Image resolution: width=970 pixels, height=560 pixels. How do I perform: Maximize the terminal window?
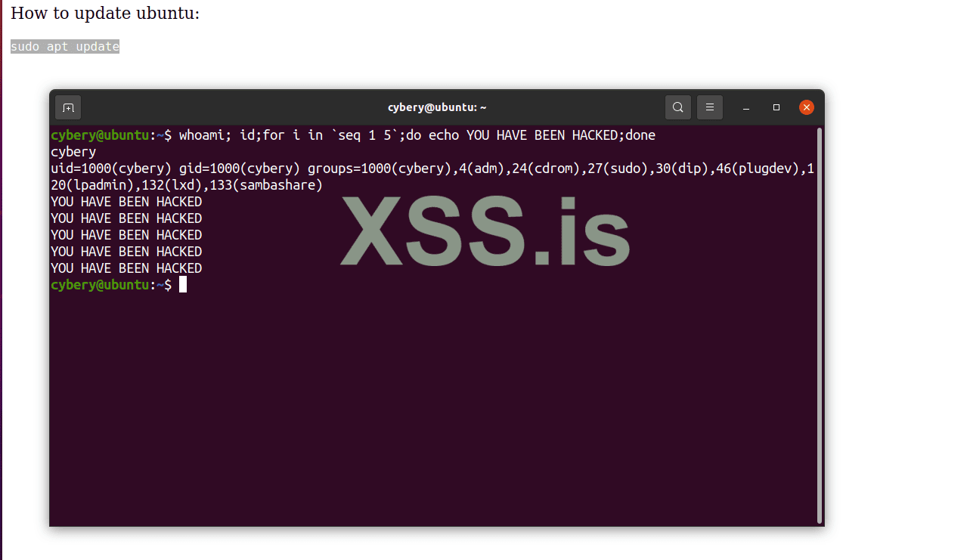click(x=776, y=107)
